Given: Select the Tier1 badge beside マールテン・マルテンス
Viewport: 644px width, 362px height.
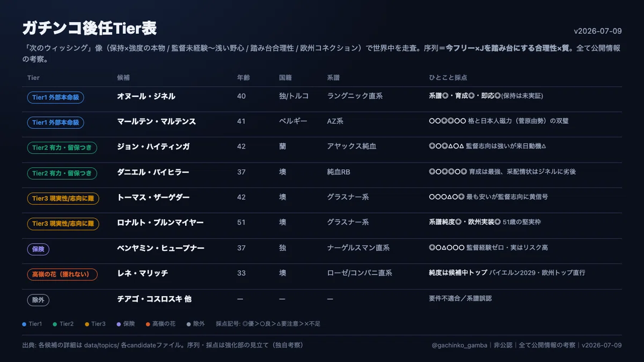Looking at the screenshot, I should click(x=55, y=122).
